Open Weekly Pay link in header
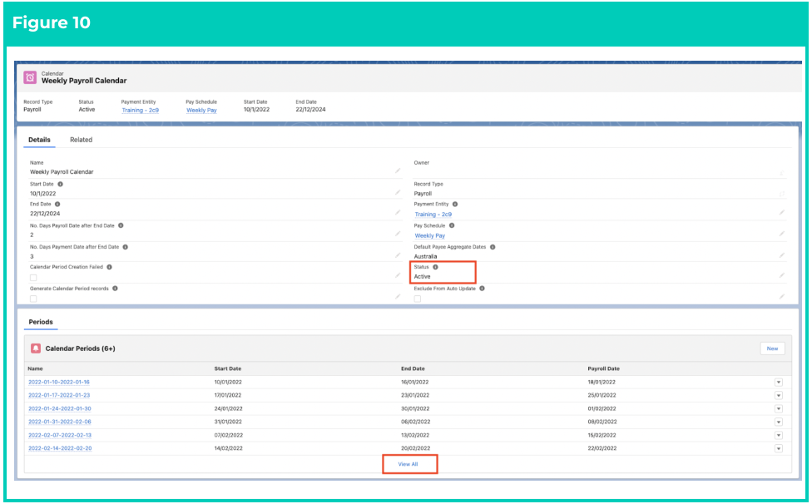 point(201,111)
